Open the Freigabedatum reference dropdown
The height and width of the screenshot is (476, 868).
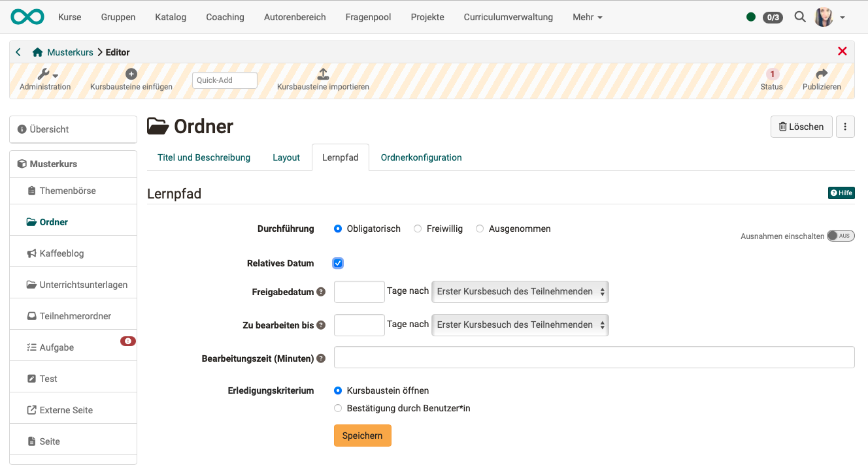pos(520,292)
